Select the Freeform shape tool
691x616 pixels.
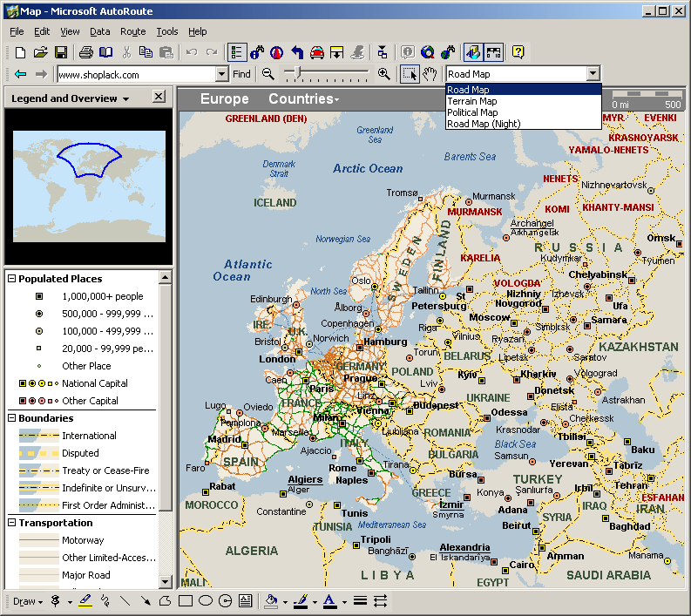coord(166,601)
